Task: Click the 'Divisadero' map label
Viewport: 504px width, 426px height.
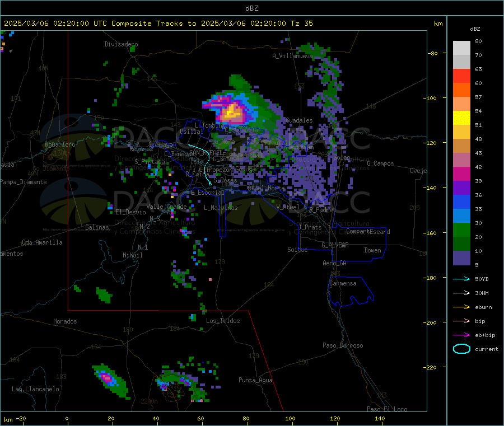Action: (121, 44)
